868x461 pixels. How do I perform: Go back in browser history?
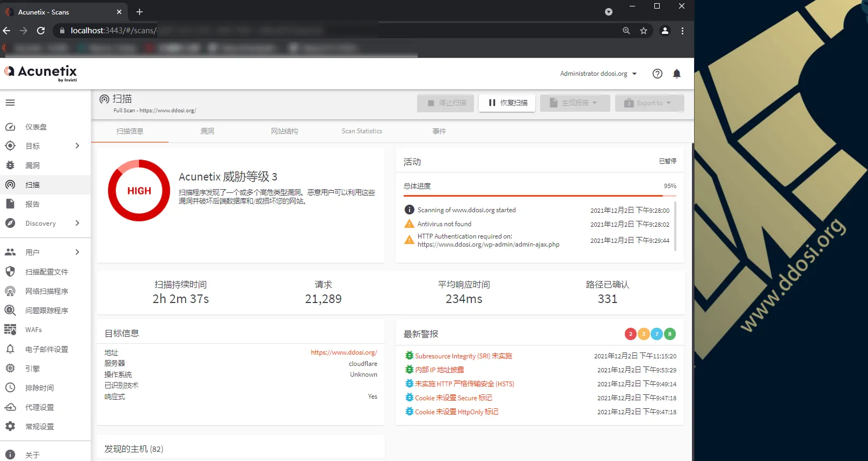pos(6,31)
